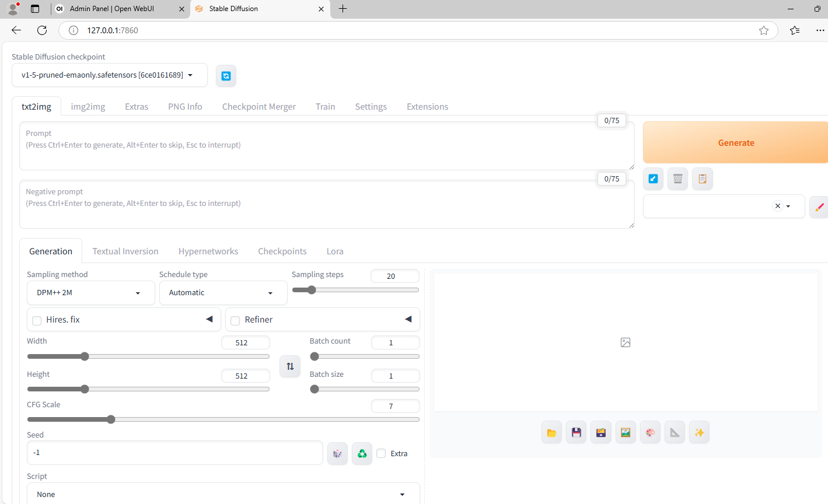
Task: Enable the Hires. fix checkbox
Action: click(x=37, y=320)
